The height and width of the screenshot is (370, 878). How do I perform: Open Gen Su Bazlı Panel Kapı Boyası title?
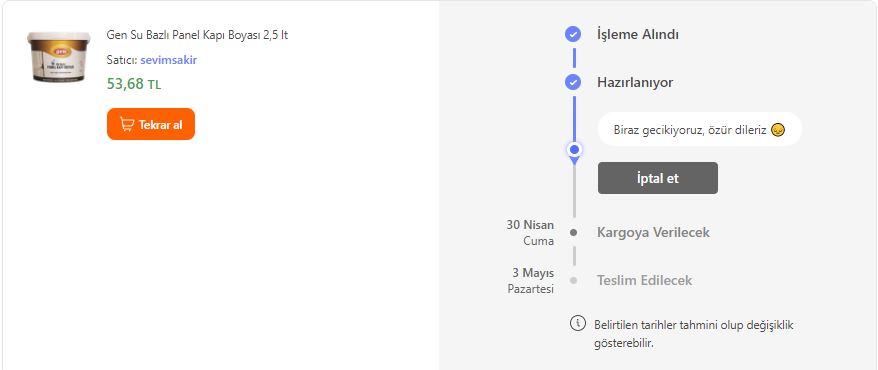click(x=197, y=35)
